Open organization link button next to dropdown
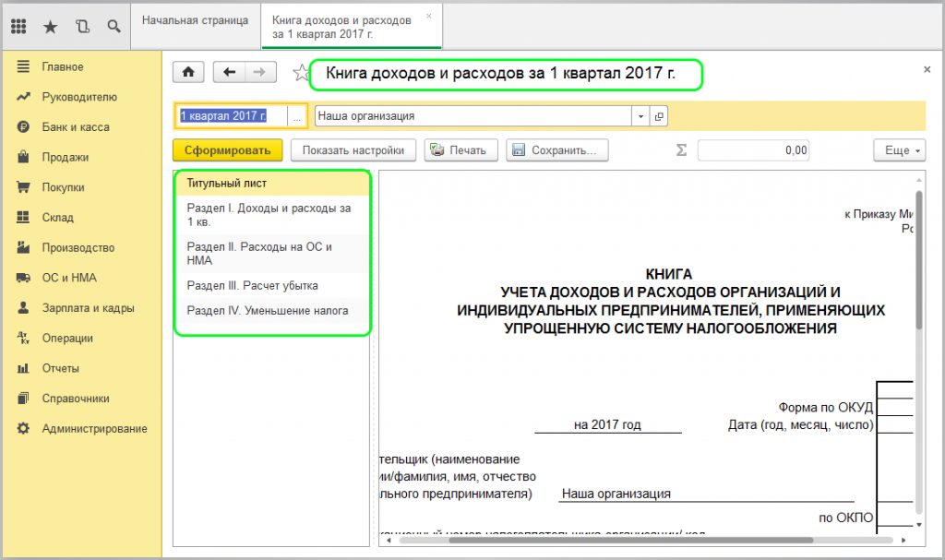 point(659,116)
